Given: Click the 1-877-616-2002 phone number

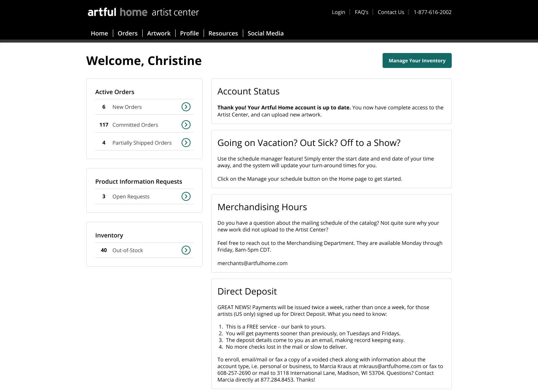Looking at the screenshot, I should (x=433, y=12).
